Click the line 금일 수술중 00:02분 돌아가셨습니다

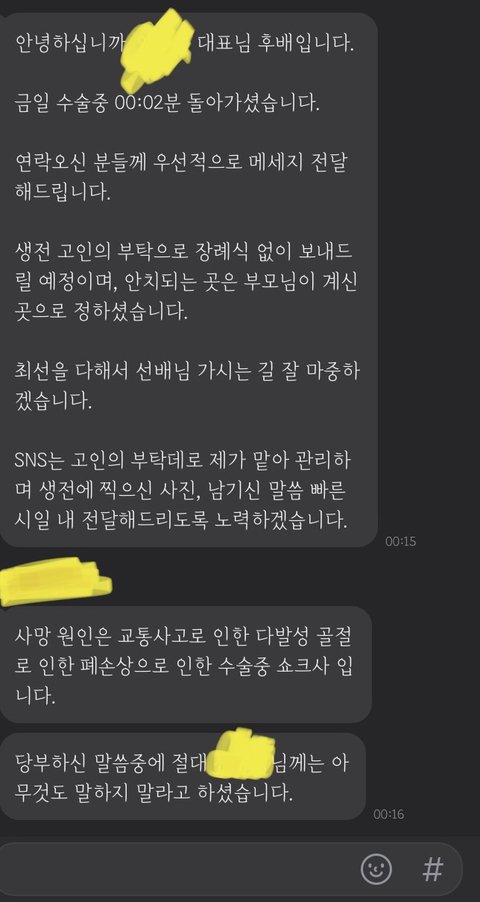pos(166,105)
